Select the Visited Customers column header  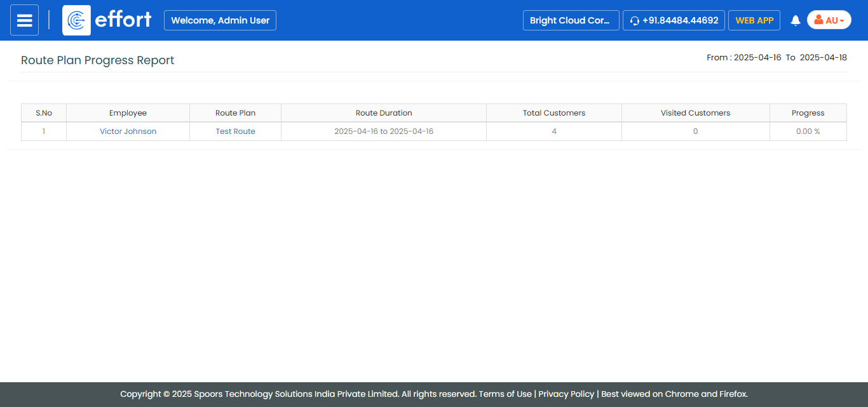pyautogui.click(x=695, y=113)
